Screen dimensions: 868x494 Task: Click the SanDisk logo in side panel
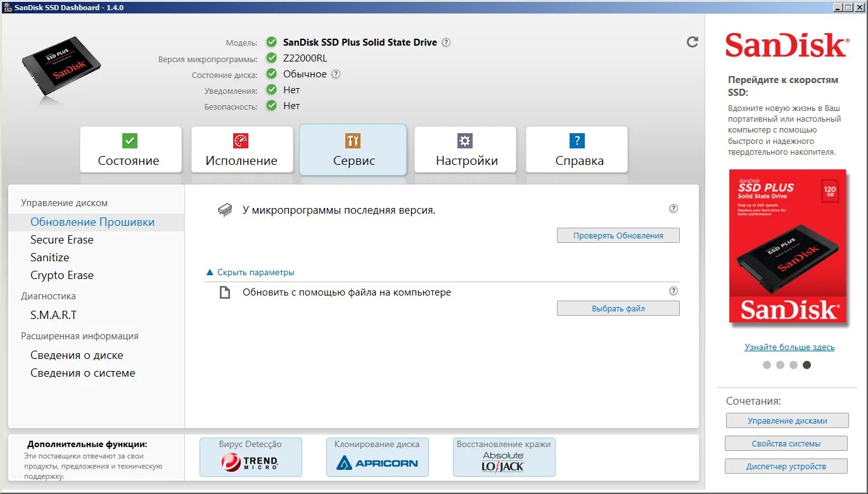tap(786, 46)
